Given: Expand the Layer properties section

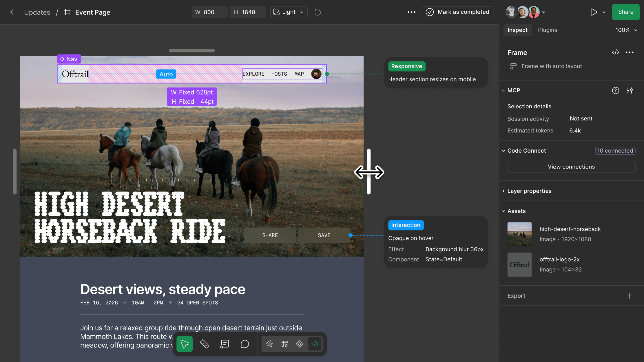Looking at the screenshot, I should click(503, 191).
